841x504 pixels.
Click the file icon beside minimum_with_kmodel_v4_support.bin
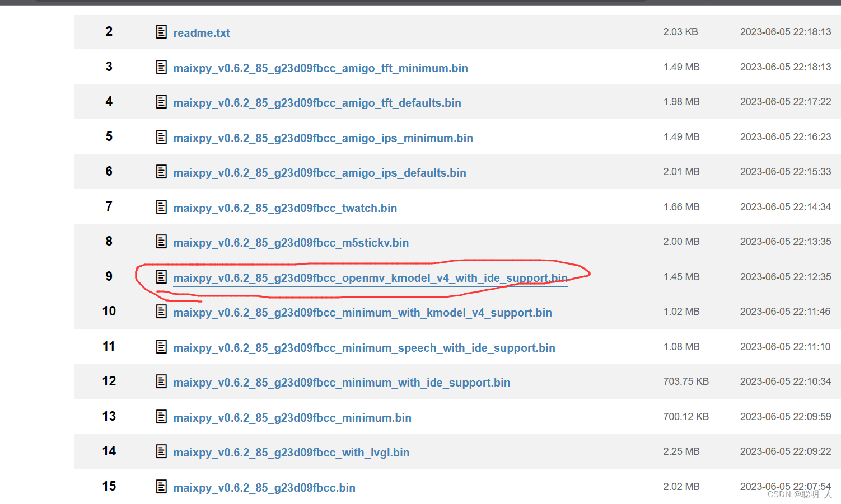click(x=161, y=312)
